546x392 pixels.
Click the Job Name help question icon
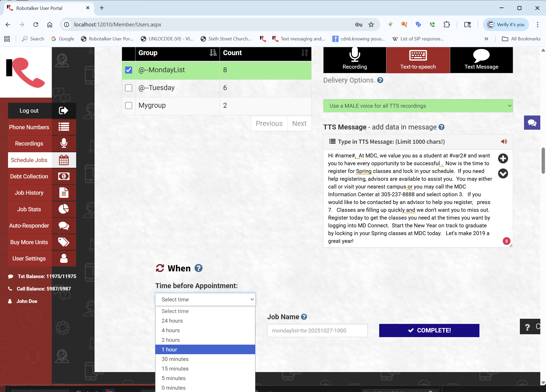point(304,317)
